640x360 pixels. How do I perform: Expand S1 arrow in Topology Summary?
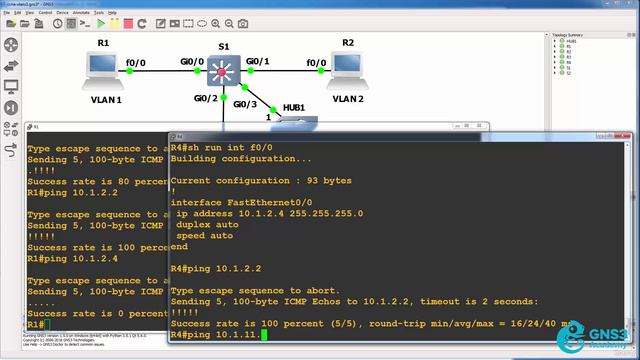point(555,68)
